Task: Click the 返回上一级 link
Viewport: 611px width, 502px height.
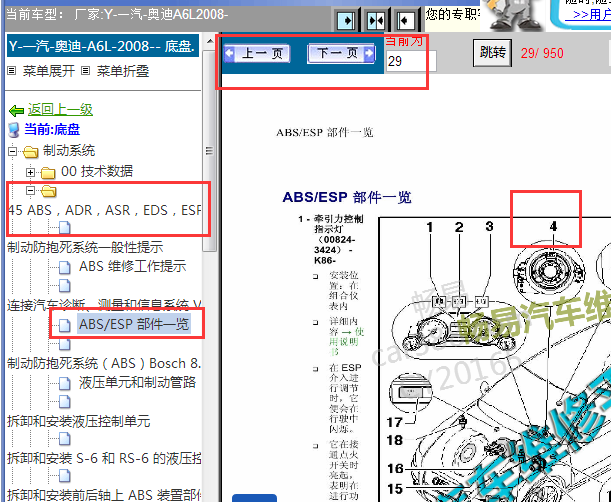Action: point(60,110)
